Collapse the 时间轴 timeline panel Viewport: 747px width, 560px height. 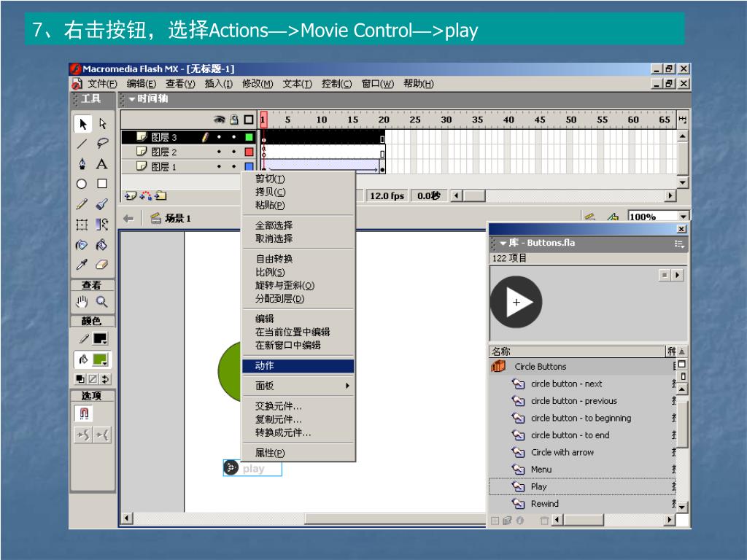(x=132, y=99)
